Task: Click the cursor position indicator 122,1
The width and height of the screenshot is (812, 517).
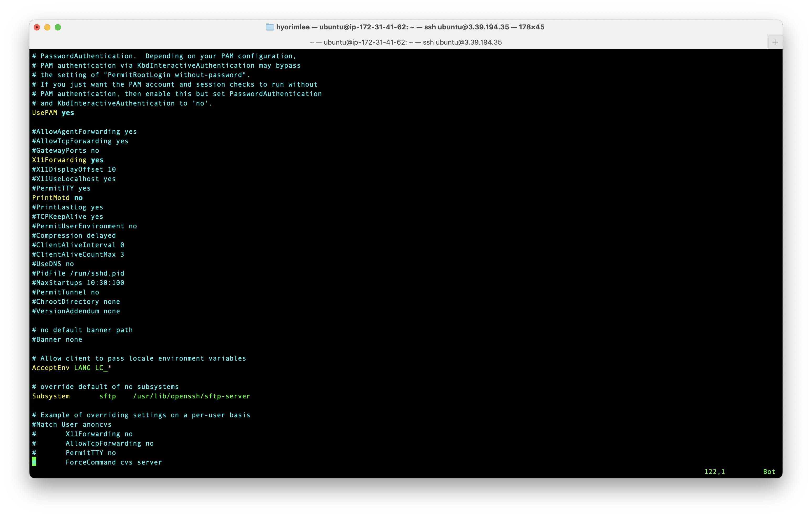Action: point(714,472)
